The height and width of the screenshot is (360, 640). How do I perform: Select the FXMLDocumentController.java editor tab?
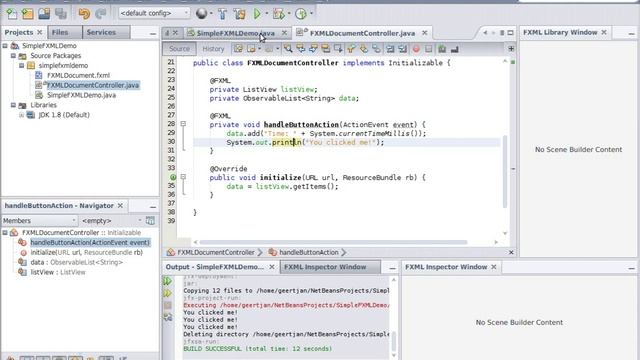pyautogui.click(x=362, y=33)
